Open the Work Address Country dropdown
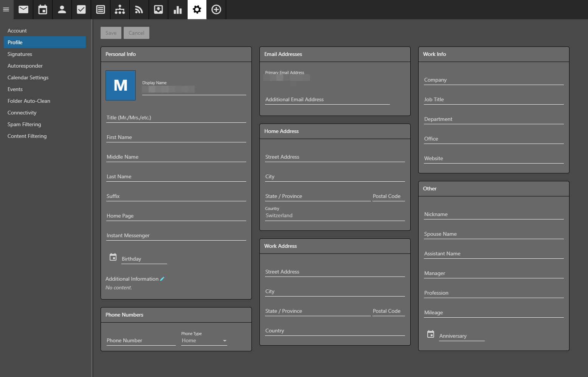Viewport: 588px width, 377px height. 335,331
